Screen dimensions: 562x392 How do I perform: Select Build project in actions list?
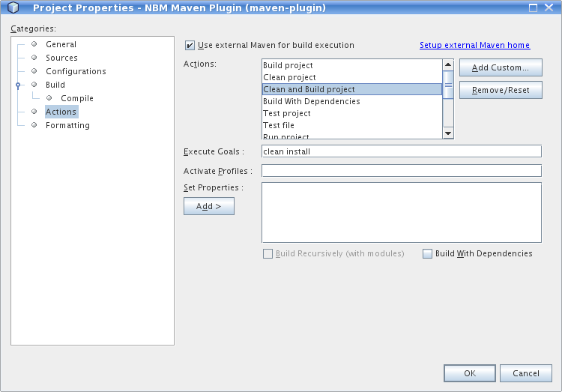point(288,65)
